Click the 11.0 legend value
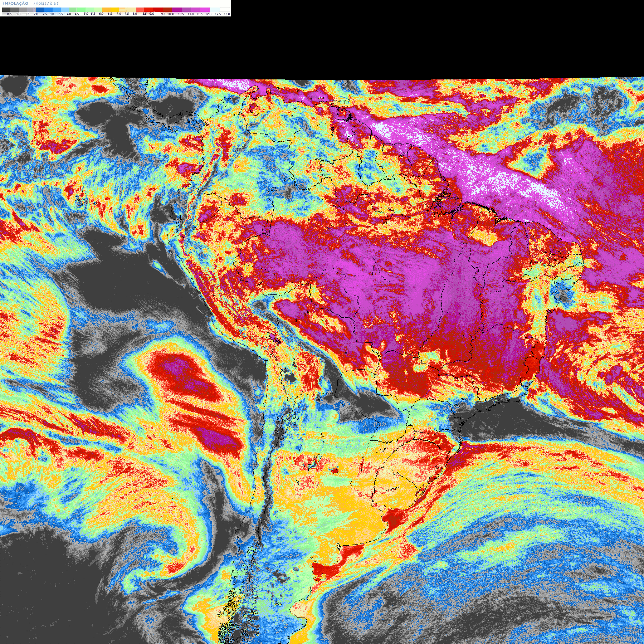Screen dimensions: 644x644 191,14
